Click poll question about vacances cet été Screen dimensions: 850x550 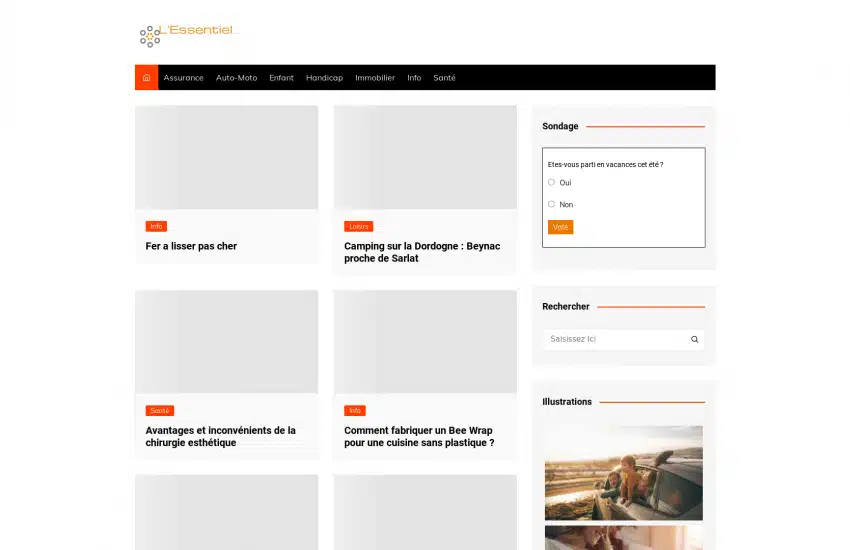click(605, 165)
